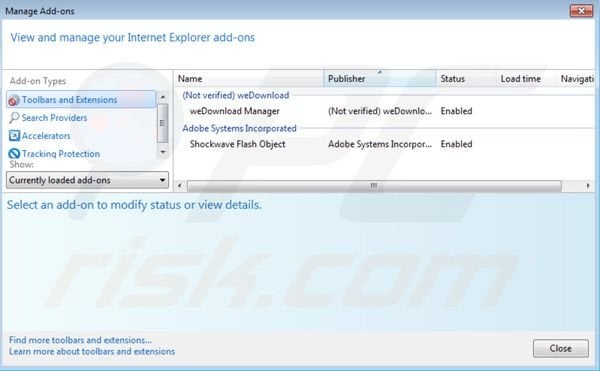Sort list by Name column header
Image resolution: width=600 pixels, height=371 pixels.
(249, 79)
